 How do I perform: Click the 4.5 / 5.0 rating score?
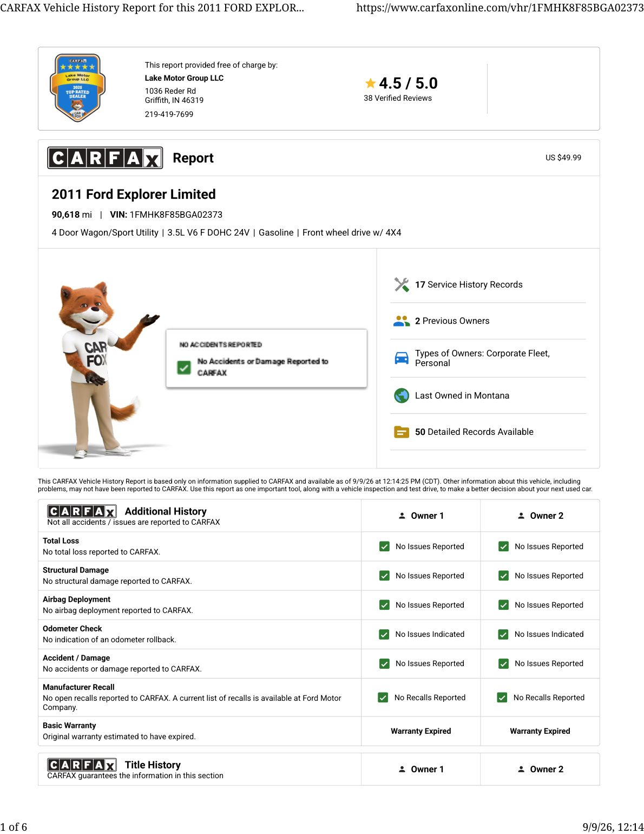coord(408,83)
